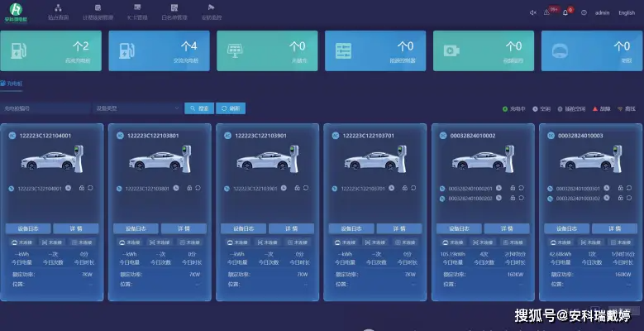
Task: Click the help question mark icon
Action: coord(584,12)
